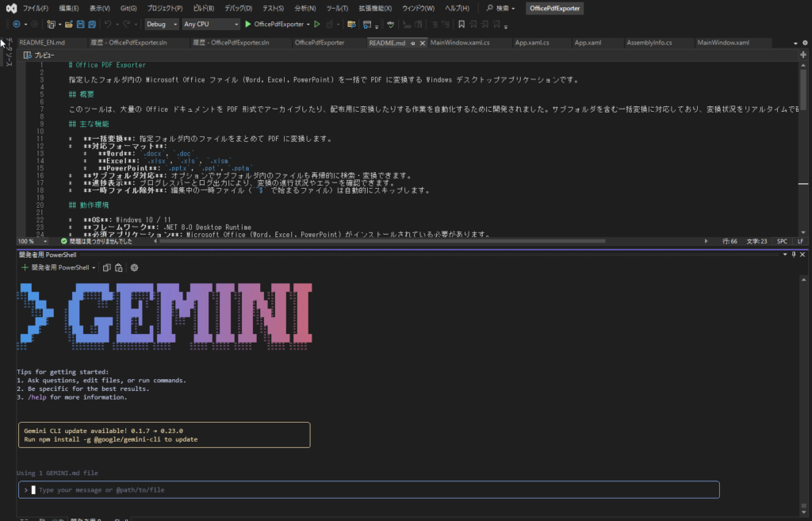This screenshot has height=521, width=812.
Task: Toggle auto-hide pin on PowerShell panel
Action: click(x=794, y=255)
